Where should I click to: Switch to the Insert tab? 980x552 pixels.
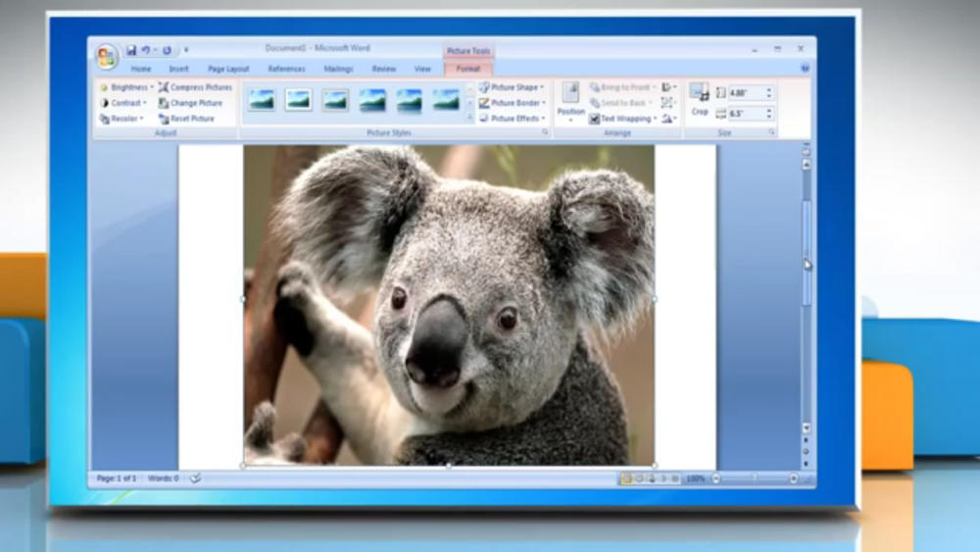(178, 69)
